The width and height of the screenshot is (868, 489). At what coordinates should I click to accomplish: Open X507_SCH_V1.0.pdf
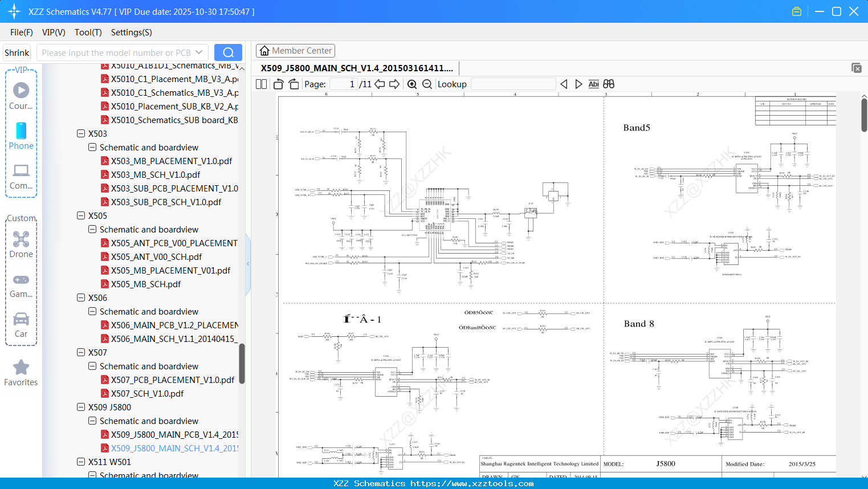pyautogui.click(x=147, y=394)
